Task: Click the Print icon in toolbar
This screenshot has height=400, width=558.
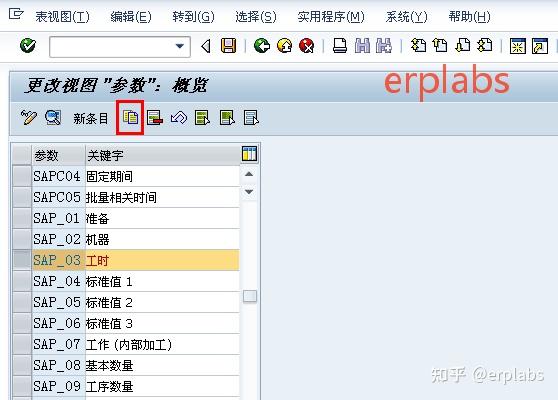Action: tap(340, 46)
